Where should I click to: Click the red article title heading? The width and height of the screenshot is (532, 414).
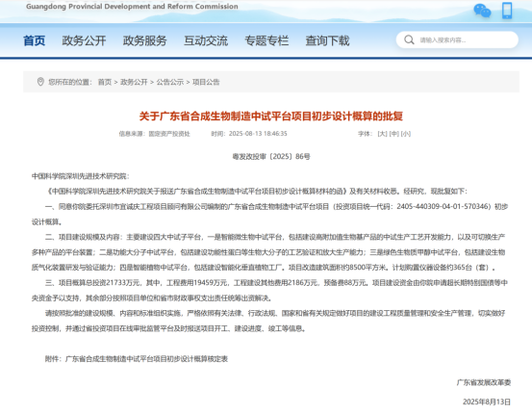270,116
